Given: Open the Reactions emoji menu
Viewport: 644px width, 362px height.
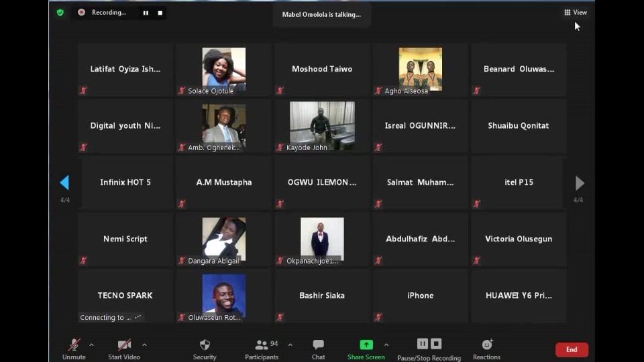Looking at the screenshot, I should [486, 345].
